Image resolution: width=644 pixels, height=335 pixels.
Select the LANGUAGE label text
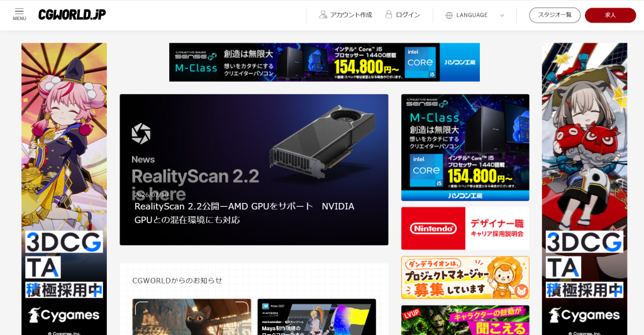(x=472, y=15)
